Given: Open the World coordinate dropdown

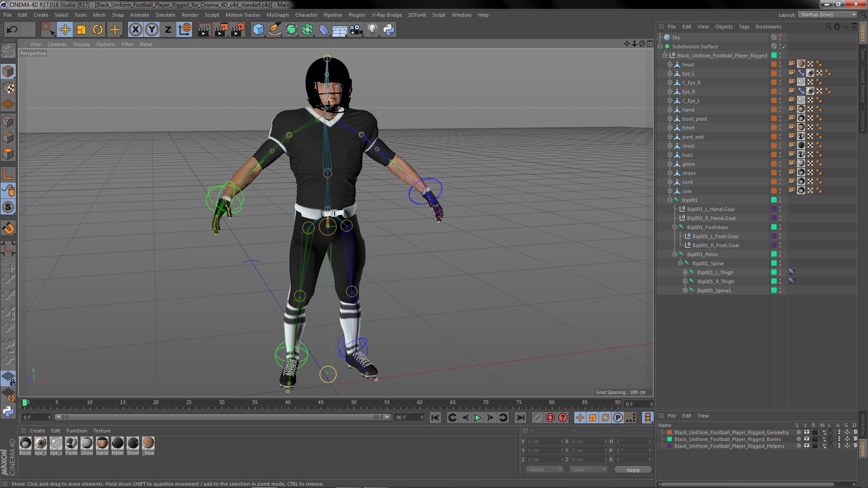Looking at the screenshot, I should [x=545, y=469].
